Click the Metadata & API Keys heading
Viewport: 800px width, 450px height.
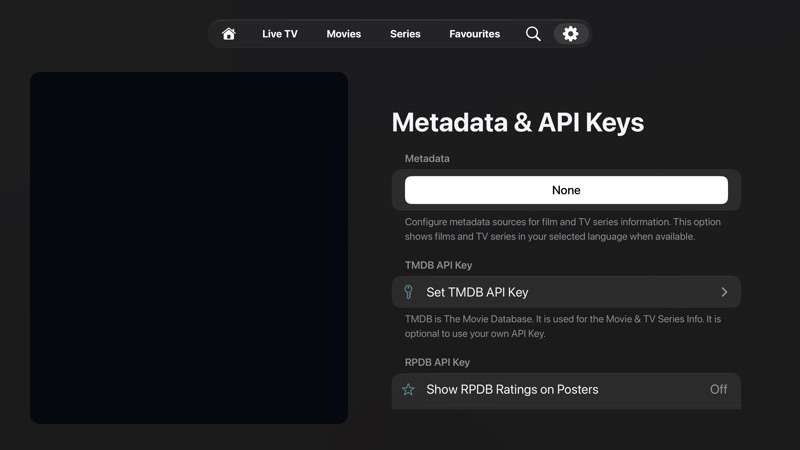tap(517, 122)
